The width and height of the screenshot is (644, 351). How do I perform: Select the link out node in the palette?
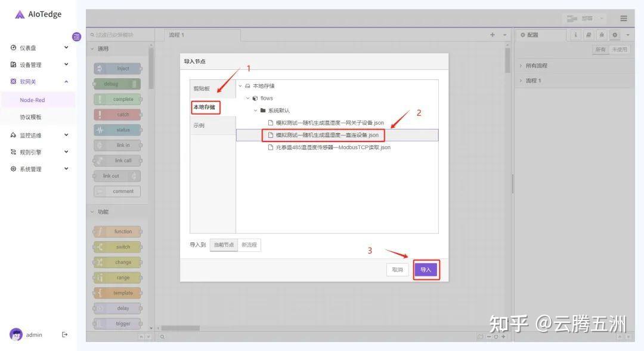[117, 176]
